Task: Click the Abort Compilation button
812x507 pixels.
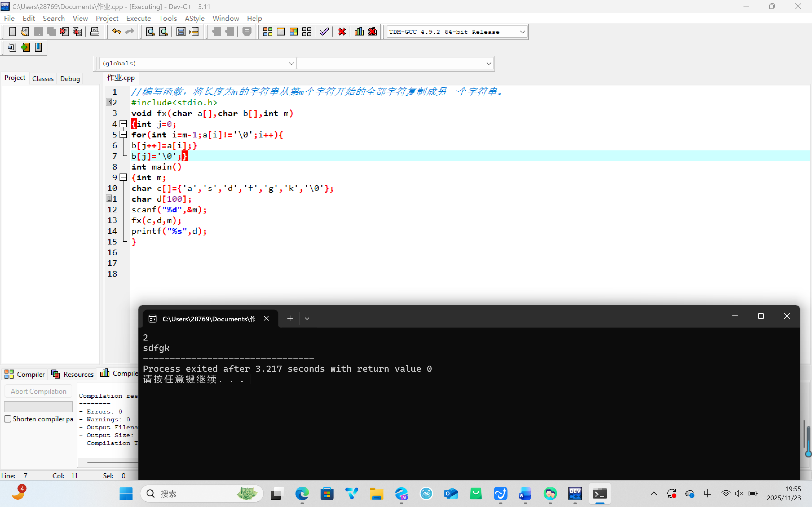Action: (38, 391)
